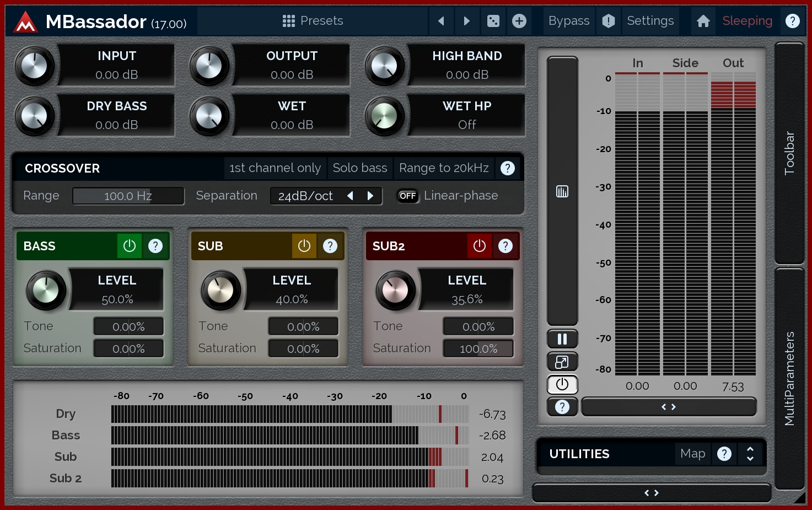Pause the meter display
This screenshot has height=510, width=812.
click(562, 339)
